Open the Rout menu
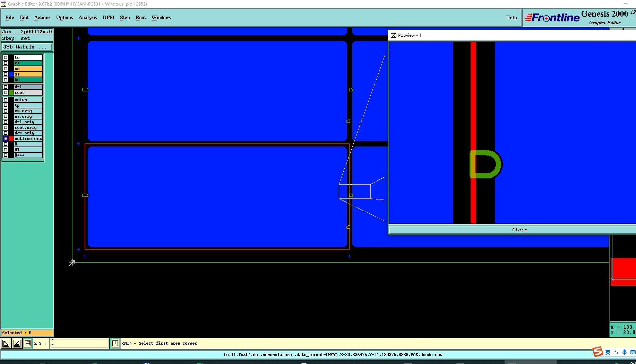Image resolution: width=636 pixels, height=364 pixels. 141,17
